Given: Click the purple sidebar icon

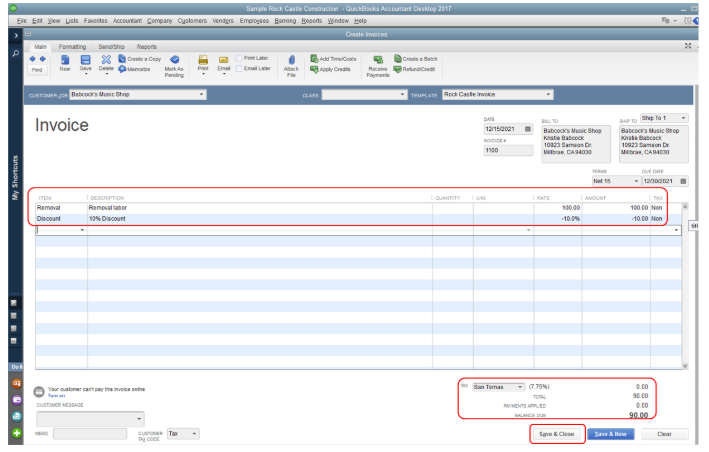Looking at the screenshot, I should [17, 400].
